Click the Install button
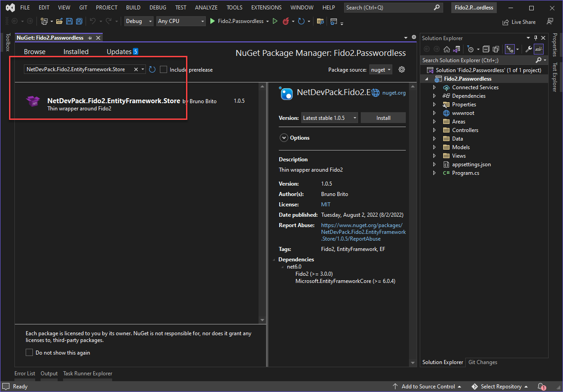The image size is (563, 392). point(383,118)
